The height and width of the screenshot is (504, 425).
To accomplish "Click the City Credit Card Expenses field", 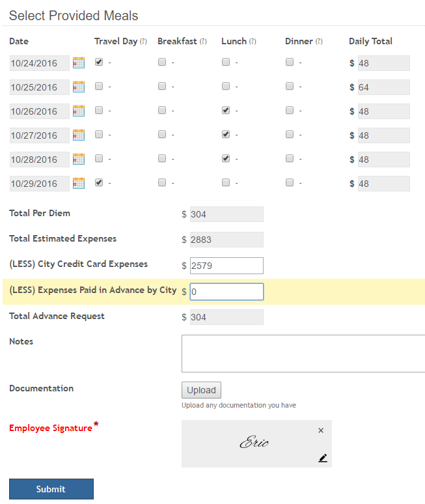I will click(x=226, y=266).
